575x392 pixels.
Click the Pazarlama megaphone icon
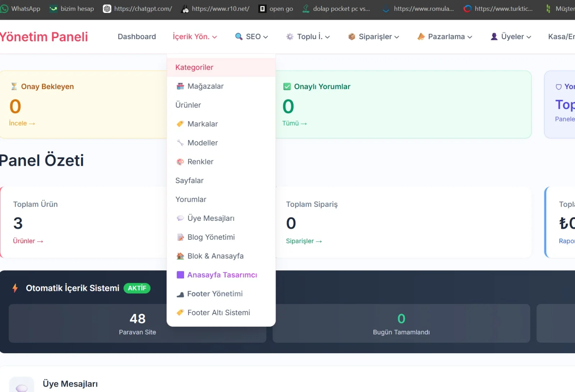(x=421, y=36)
